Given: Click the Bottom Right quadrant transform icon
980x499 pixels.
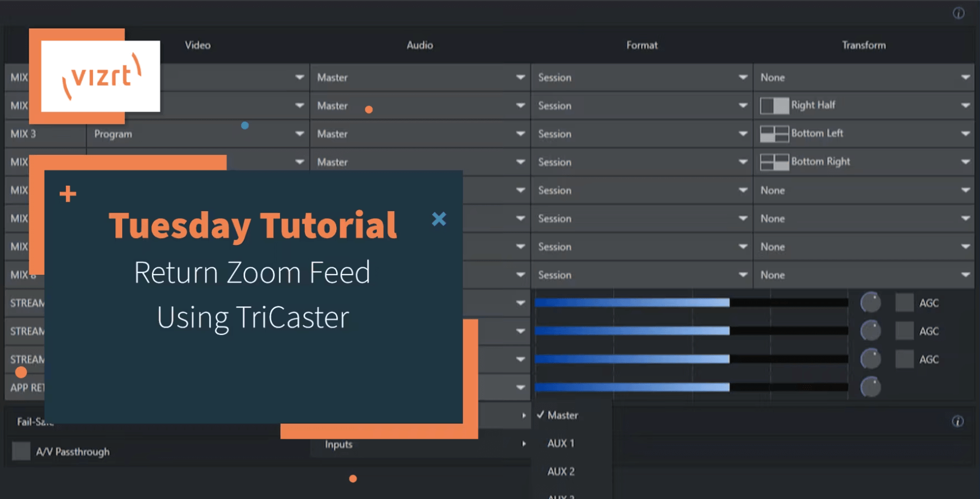Looking at the screenshot, I should tap(774, 162).
